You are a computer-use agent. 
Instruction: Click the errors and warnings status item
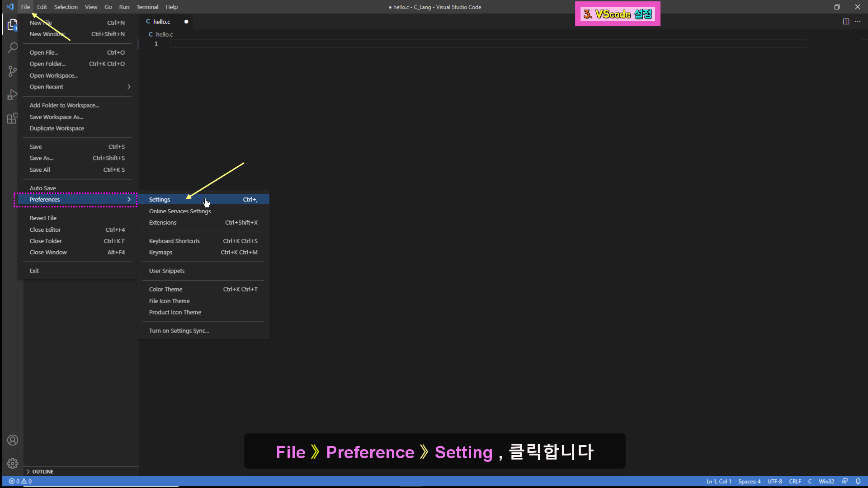(x=20, y=481)
